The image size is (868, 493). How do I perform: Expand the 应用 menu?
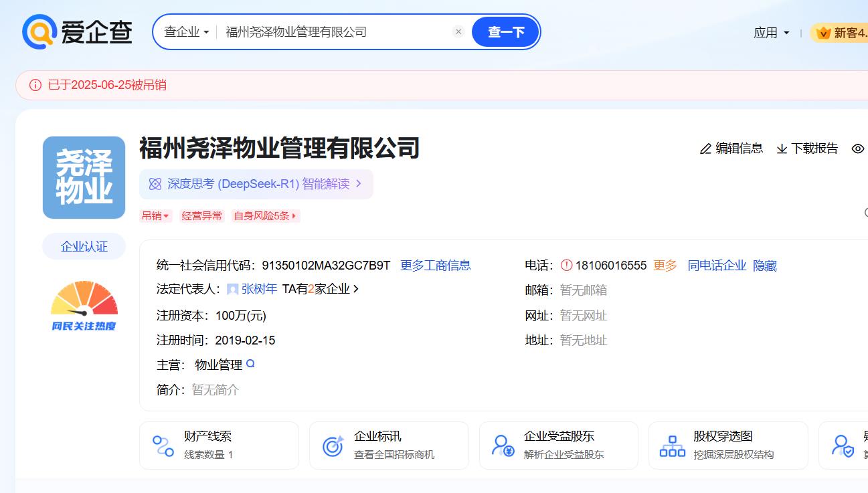[771, 33]
